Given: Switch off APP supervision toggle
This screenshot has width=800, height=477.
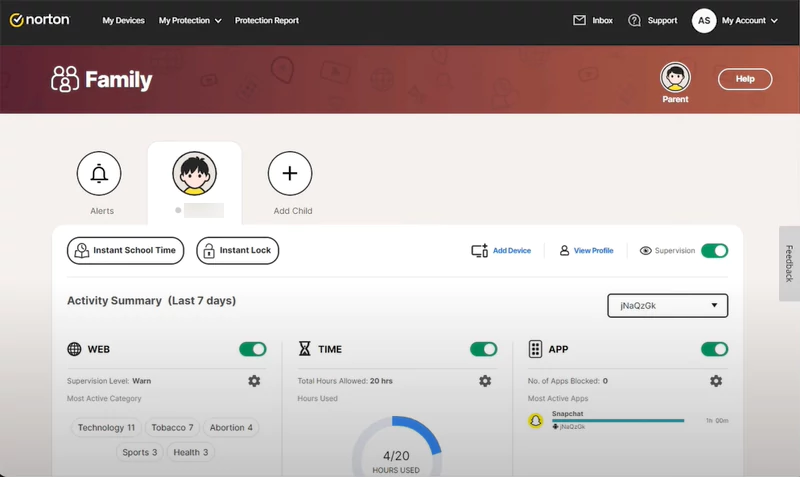Looking at the screenshot, I should (x=714, y=349).
